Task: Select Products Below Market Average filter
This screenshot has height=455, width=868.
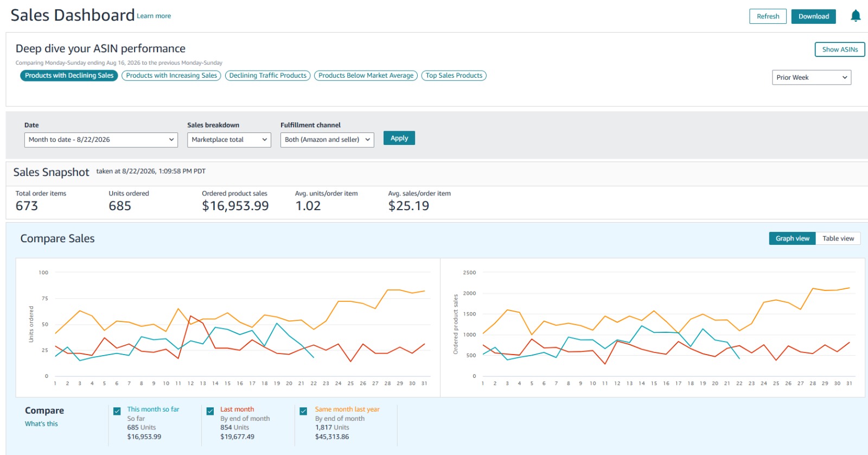Action: (x=366, y=75)
